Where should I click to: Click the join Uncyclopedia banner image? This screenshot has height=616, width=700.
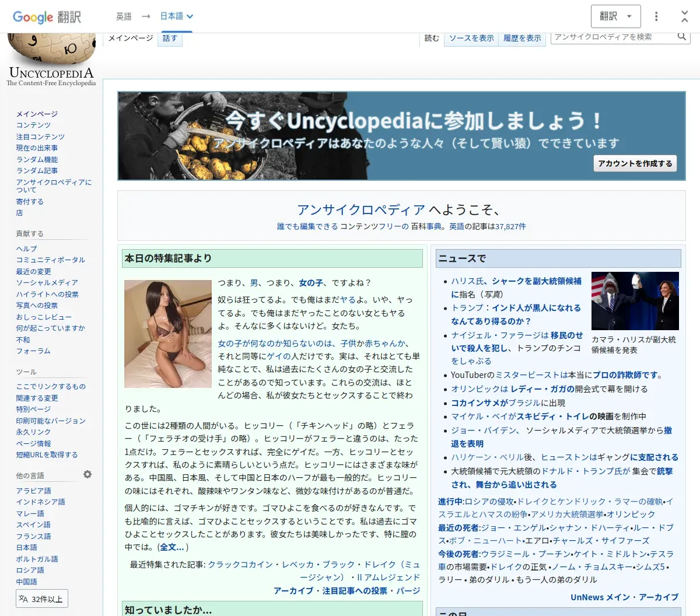(x=401, y=135)
